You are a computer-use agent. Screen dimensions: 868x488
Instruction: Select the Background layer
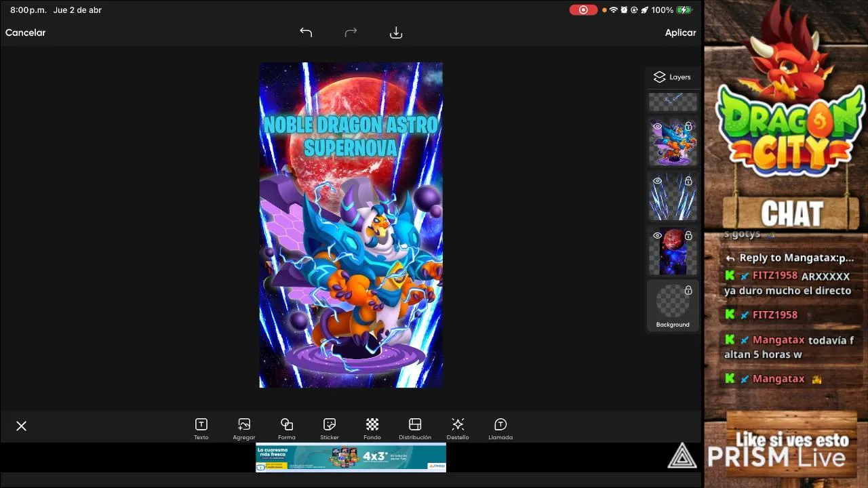(673, 306)
